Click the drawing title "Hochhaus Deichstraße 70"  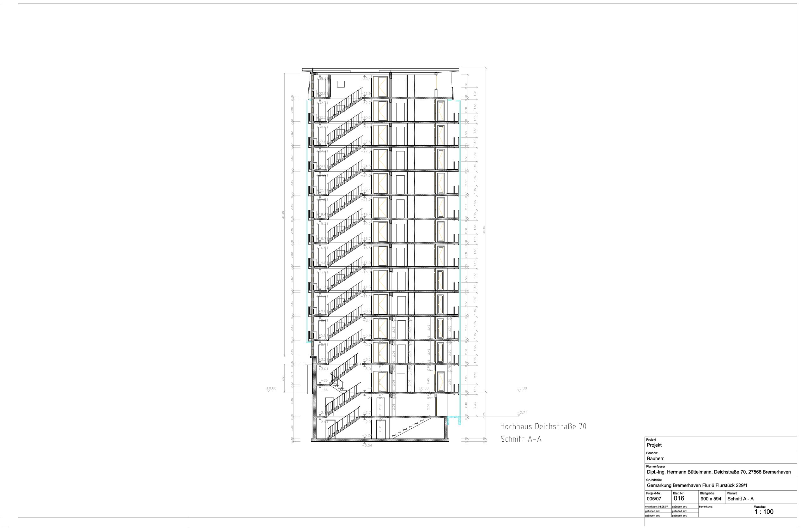pos(543,426)
